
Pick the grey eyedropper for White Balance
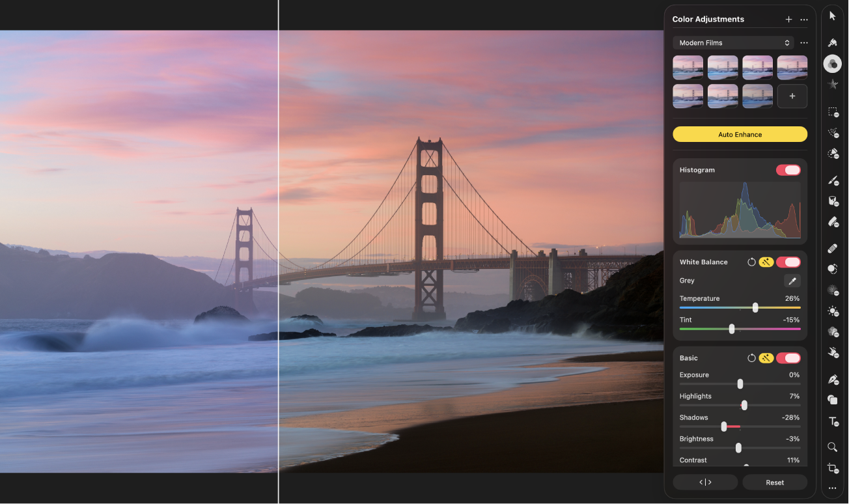(x=792, y=281)
